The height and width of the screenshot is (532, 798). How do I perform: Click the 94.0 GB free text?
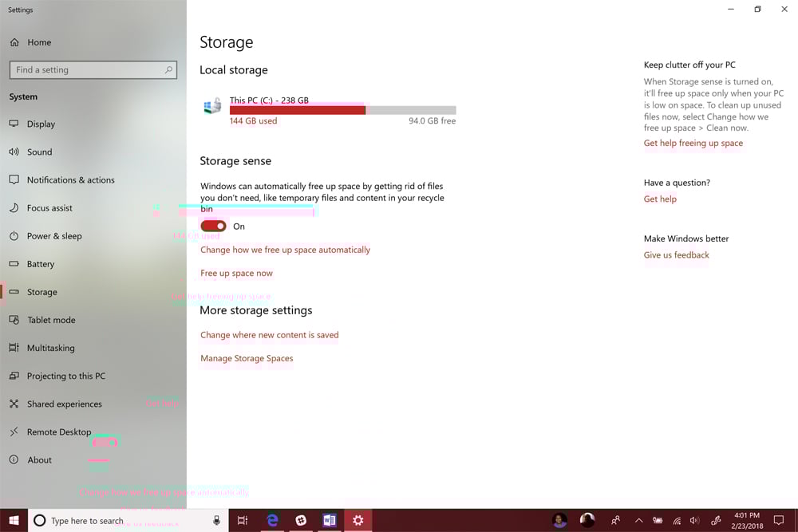432,121
